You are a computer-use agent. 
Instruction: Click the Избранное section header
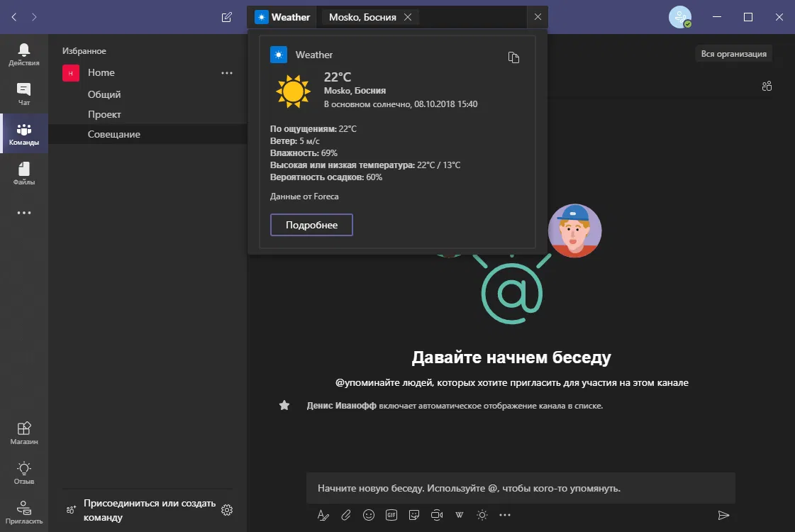coord(84,50)
